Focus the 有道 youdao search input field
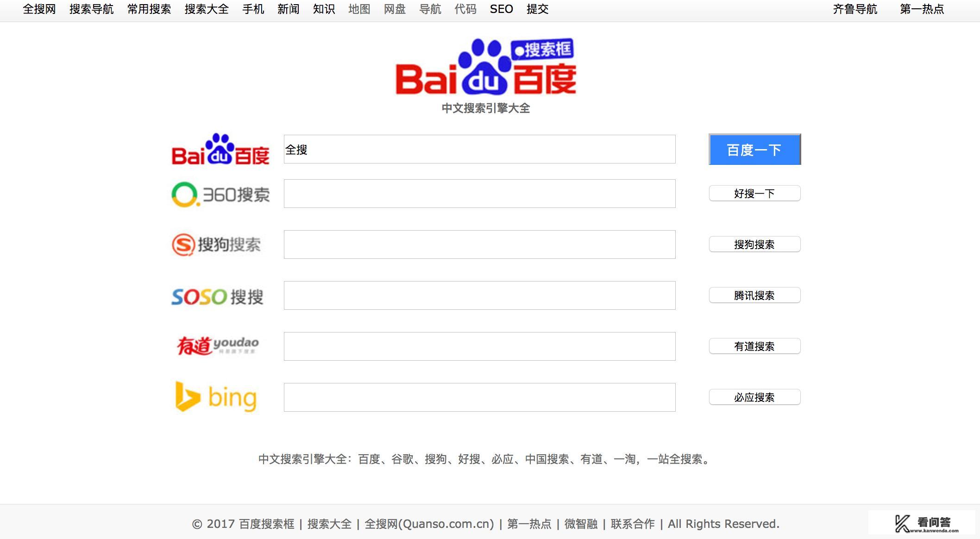This screenshot has width=980, height=539. [479, 346]
